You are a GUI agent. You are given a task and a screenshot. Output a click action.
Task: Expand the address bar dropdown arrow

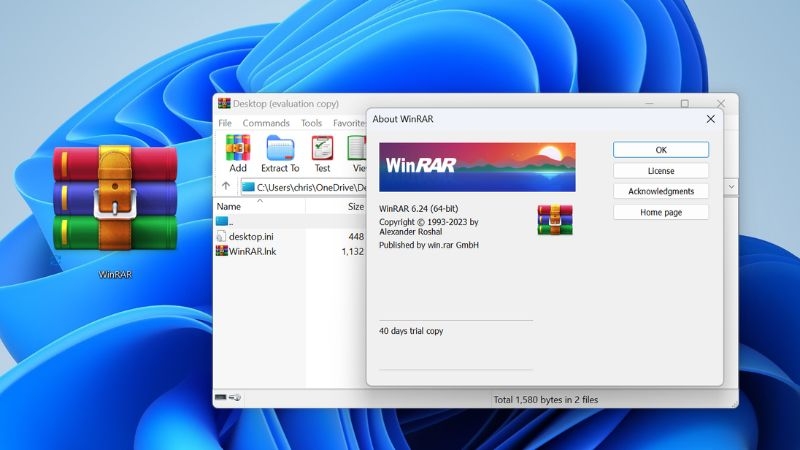[x=731, y=187]
